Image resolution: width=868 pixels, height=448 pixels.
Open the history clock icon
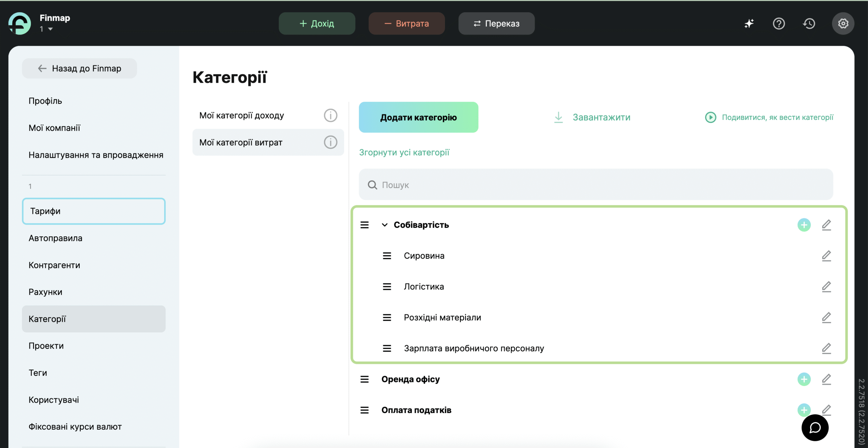click(x=809, y=23)
